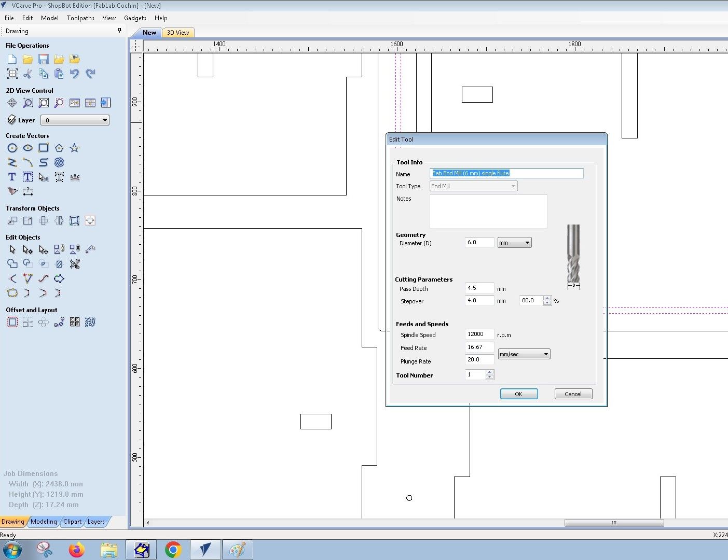Open the Toolpaths menu
728x560 pixels.
tap(80, 18)
